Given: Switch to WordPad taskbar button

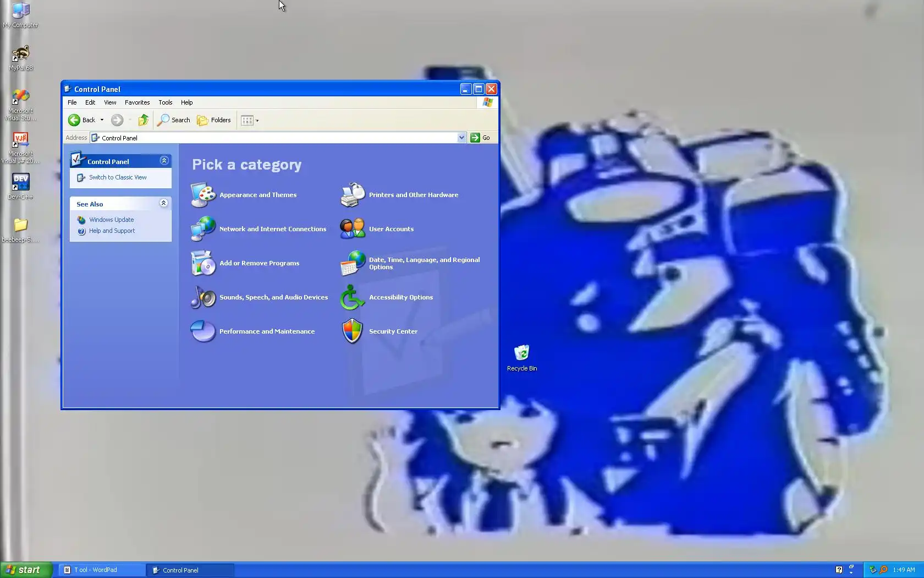Looking at the screenshot, I should tap(102, 570).
